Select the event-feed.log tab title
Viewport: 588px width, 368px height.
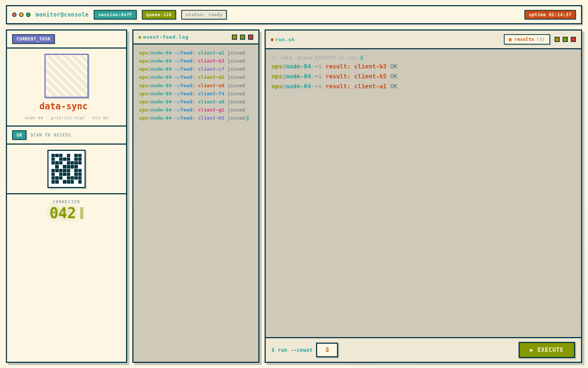coord(166,37)
